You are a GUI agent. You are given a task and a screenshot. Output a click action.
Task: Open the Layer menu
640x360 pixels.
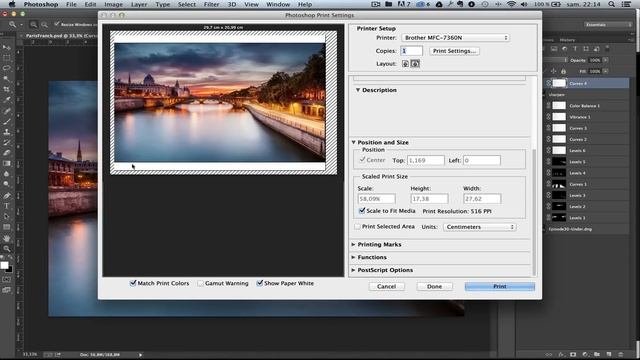[x=139, y=4]
